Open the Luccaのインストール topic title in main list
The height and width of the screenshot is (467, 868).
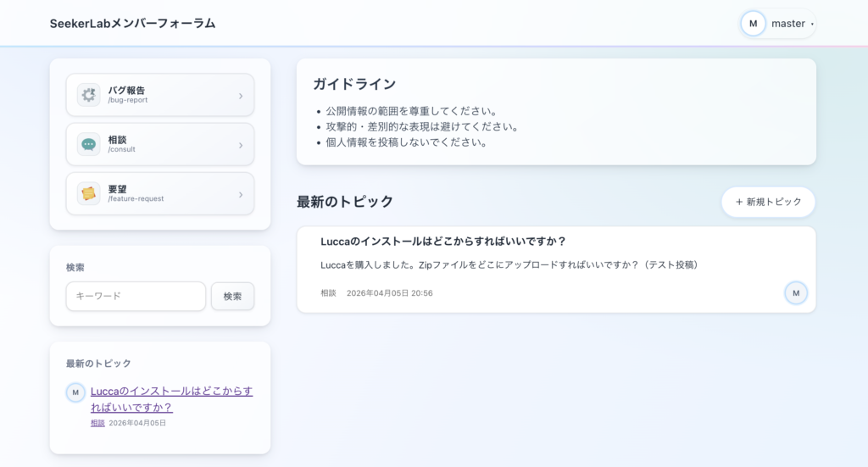(443, 242)
